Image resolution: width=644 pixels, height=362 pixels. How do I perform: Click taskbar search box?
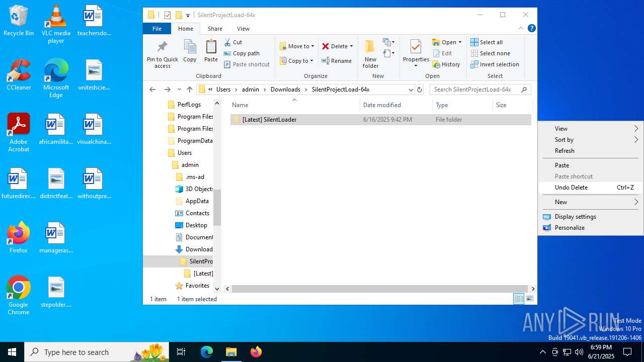click(x=97, y=352)
